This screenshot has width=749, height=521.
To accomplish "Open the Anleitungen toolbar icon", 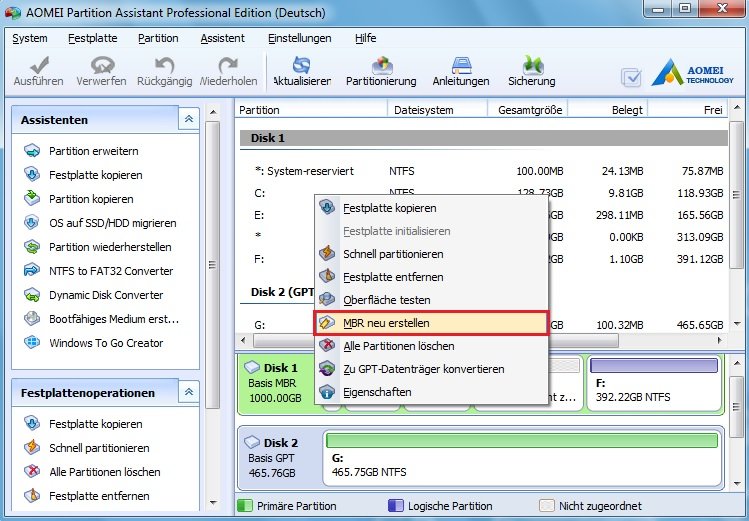I will tap(461, 65).
